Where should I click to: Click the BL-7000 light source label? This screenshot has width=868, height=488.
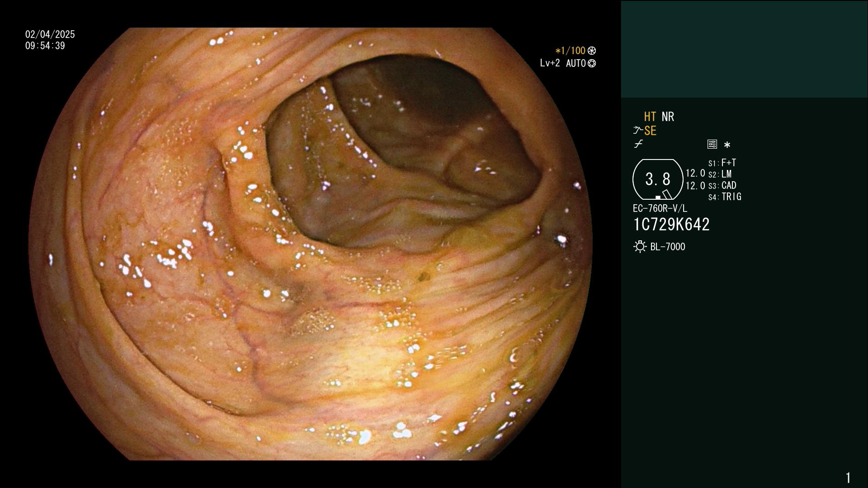coord(668,247)
